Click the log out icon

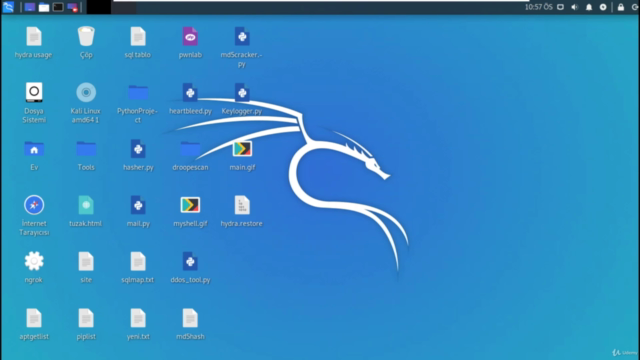[635, 7]
